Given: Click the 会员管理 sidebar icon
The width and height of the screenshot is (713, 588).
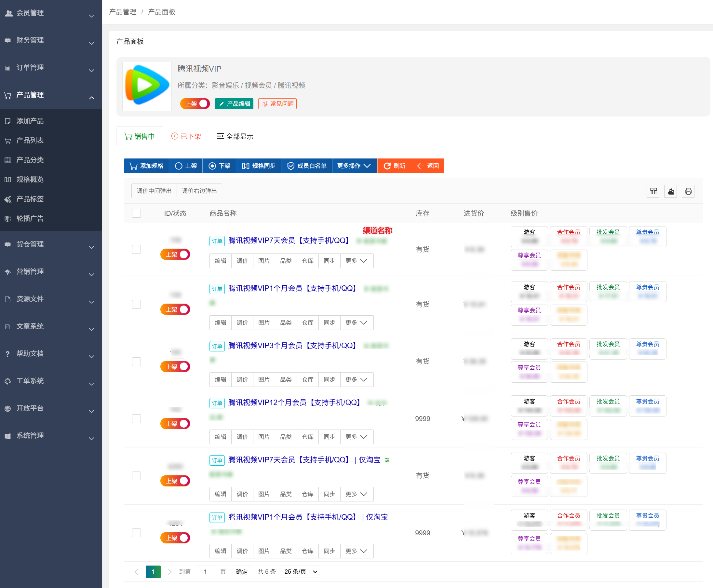Looking at the screenshot, I should [8, 13].
